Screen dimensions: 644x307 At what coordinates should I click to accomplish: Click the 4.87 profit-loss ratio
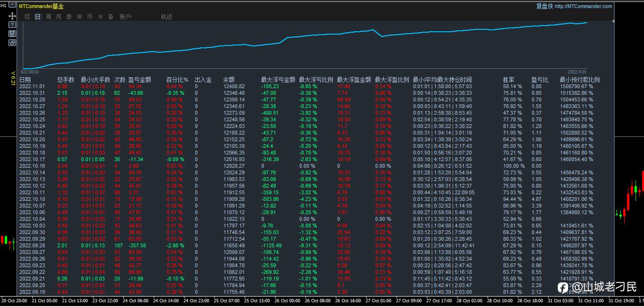536,199
